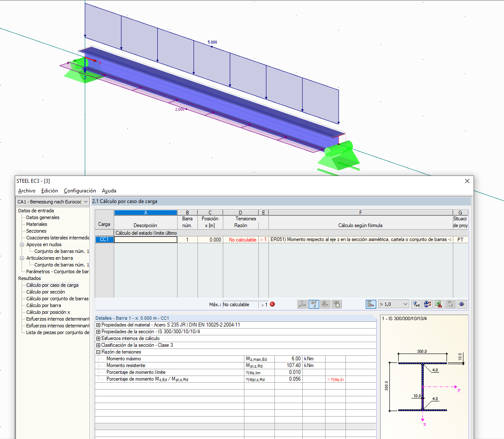Select Parámetros - Conjuntos de barras item
Viewport: 504px width, 439px height.
[58, 272]
